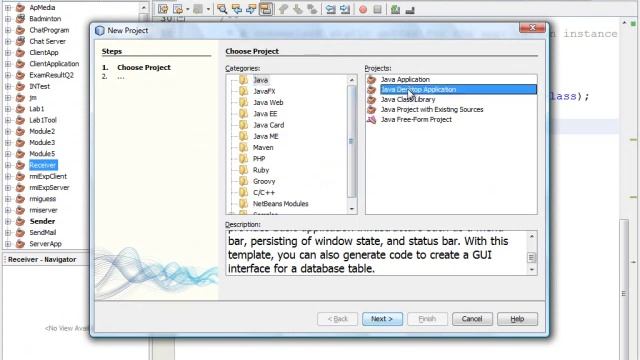This screenshot has width=640, height=360.
Task: Expand the ChatProgram project node
Action: tap(8, 30)
